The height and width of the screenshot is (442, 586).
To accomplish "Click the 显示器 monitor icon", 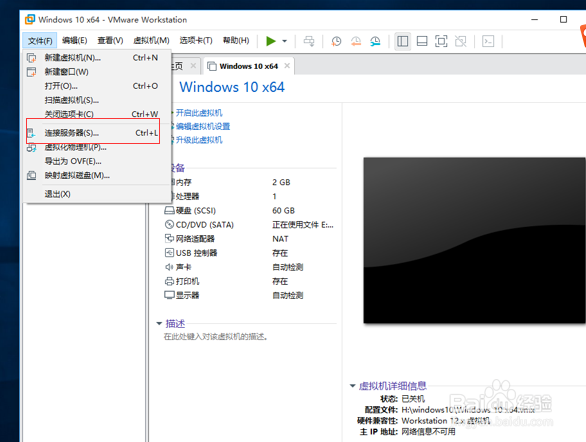I will coord(169,295).
